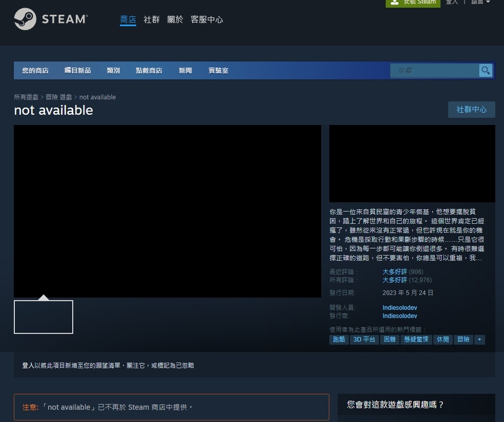The height and width of the screenshot is (422, 504).
Task: Click the page title not available
Action: pyautogui.click(x=54, y=110)
